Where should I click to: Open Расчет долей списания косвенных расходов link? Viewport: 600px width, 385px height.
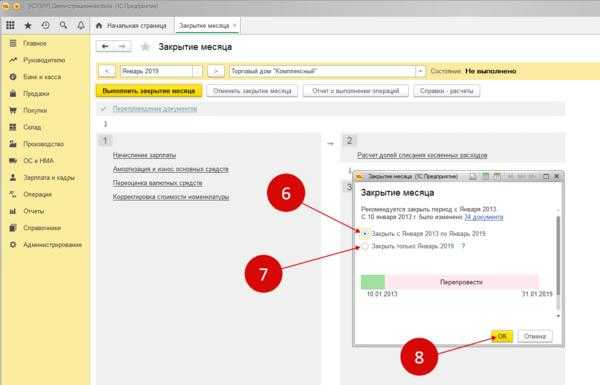click(422, 155)
